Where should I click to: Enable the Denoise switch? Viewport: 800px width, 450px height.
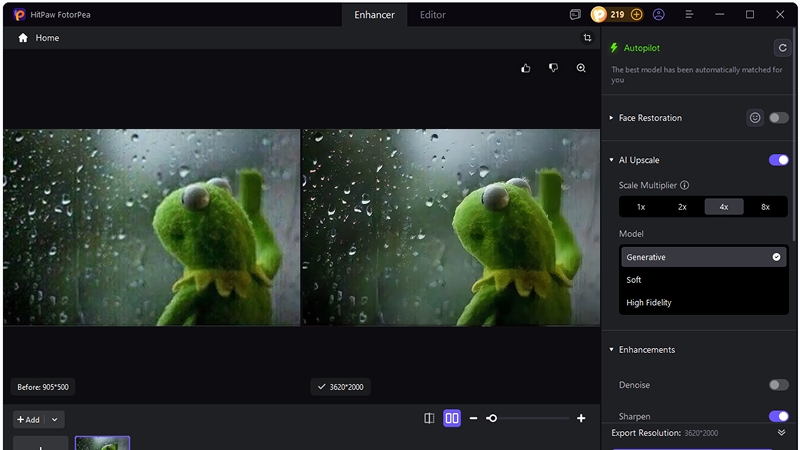(779, 385)
